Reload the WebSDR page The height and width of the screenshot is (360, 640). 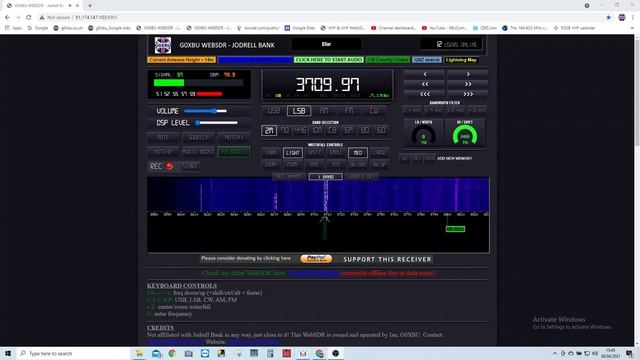coord(29,17)
